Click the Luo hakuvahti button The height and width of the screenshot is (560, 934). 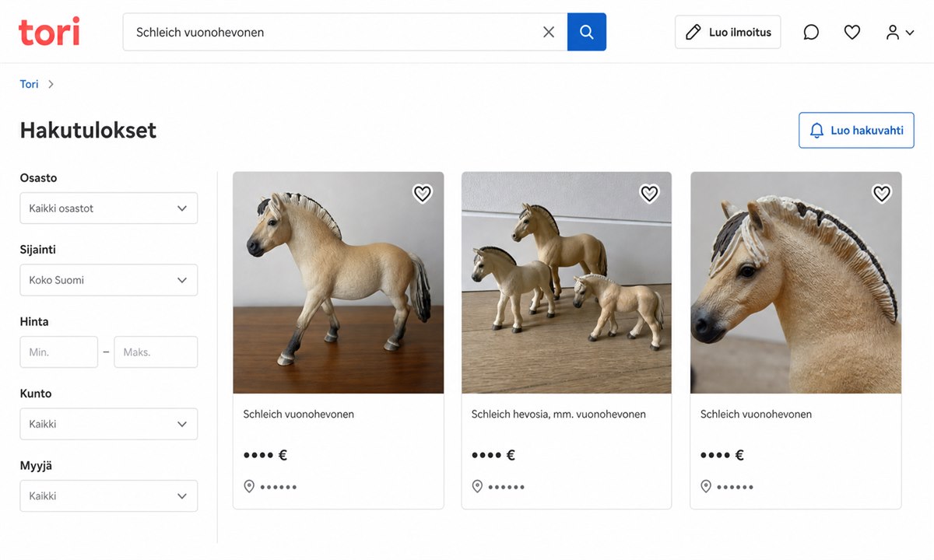(856, 130)
